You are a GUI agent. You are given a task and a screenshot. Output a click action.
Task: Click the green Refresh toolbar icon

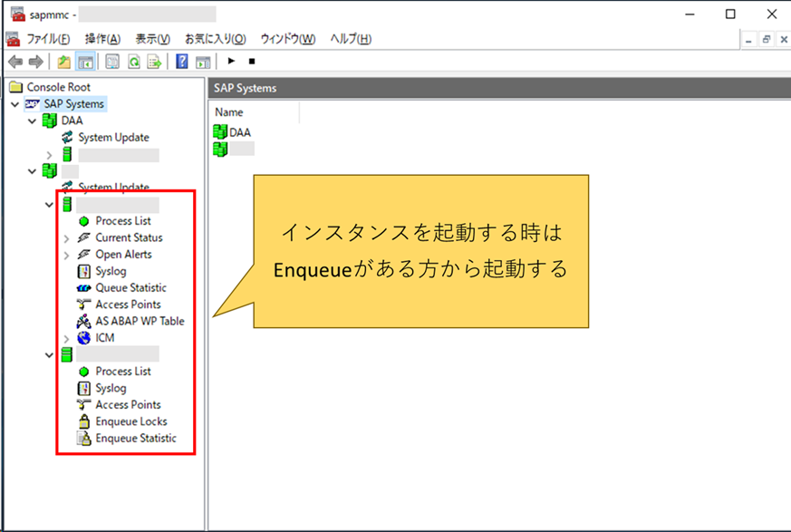coord(134,63)
